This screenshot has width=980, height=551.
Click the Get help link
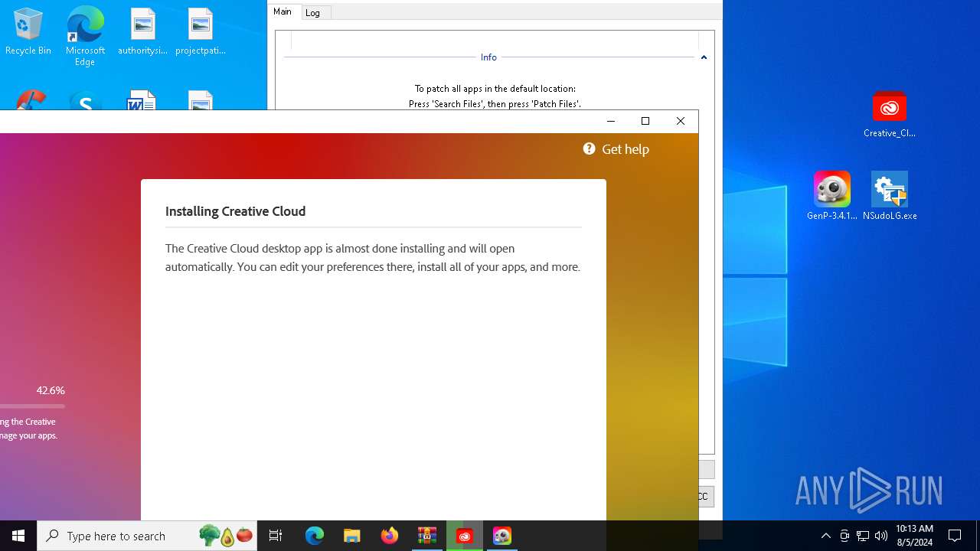[x=626, y=149]
